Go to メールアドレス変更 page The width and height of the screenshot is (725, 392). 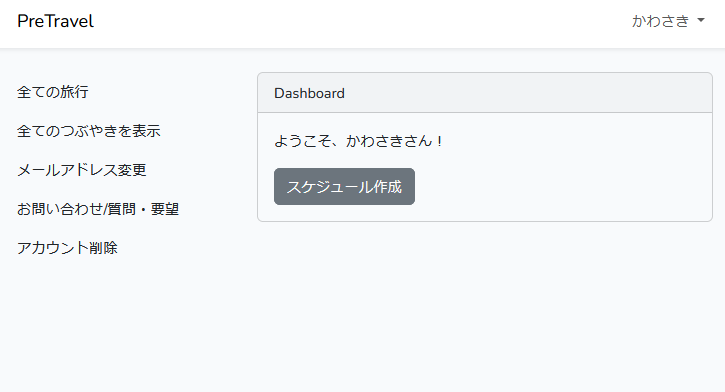click(82, 170)
